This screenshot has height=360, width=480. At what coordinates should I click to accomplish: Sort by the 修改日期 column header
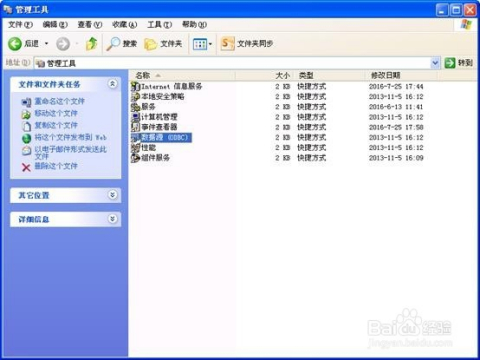[x=401, y=75]
